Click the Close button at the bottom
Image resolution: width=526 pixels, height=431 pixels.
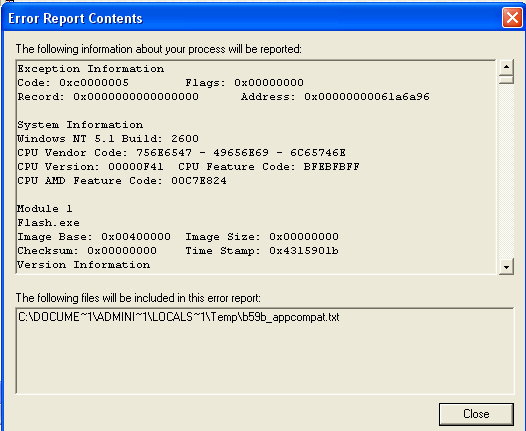(476, 414)
